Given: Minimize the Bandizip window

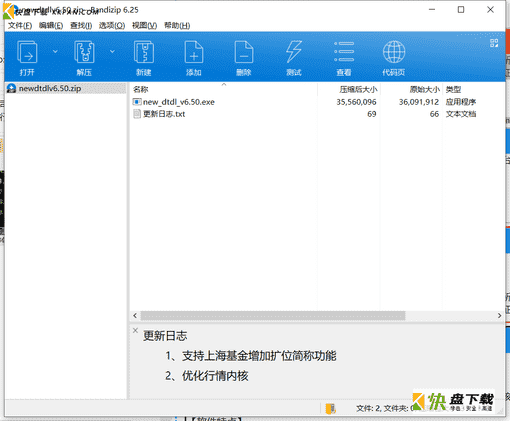Looking at the screenshot, I should pyautogui.click(x=432, y=10).
